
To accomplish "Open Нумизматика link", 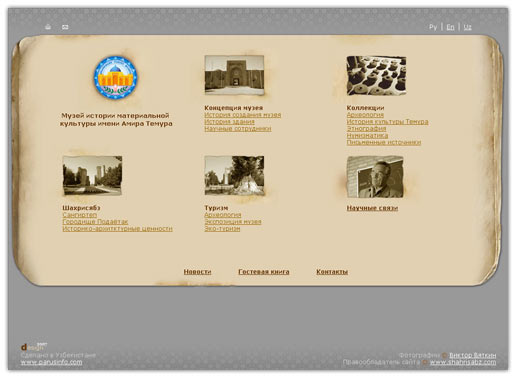I will click(367, 136).
